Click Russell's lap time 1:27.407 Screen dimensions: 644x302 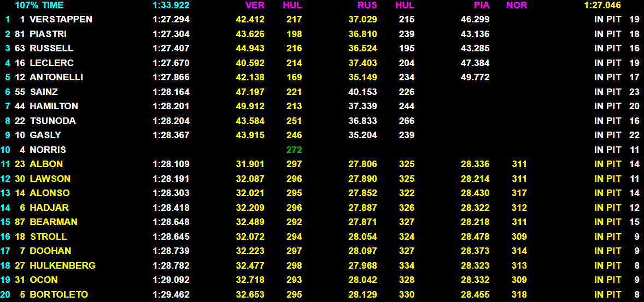coord(171,48)
